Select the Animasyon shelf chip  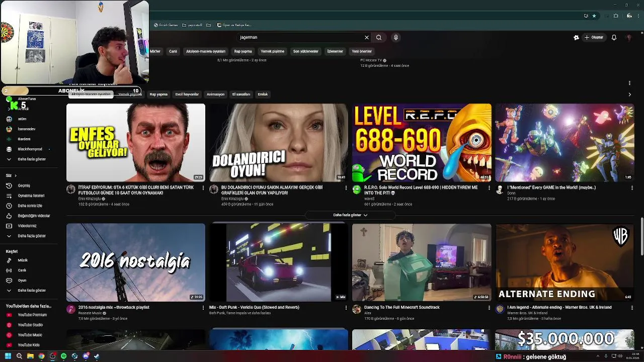(x=215, y=94)
